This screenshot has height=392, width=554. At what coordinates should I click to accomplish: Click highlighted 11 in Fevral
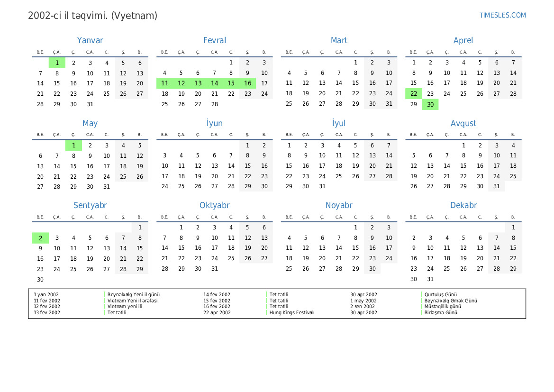click(x=164, y=83)
